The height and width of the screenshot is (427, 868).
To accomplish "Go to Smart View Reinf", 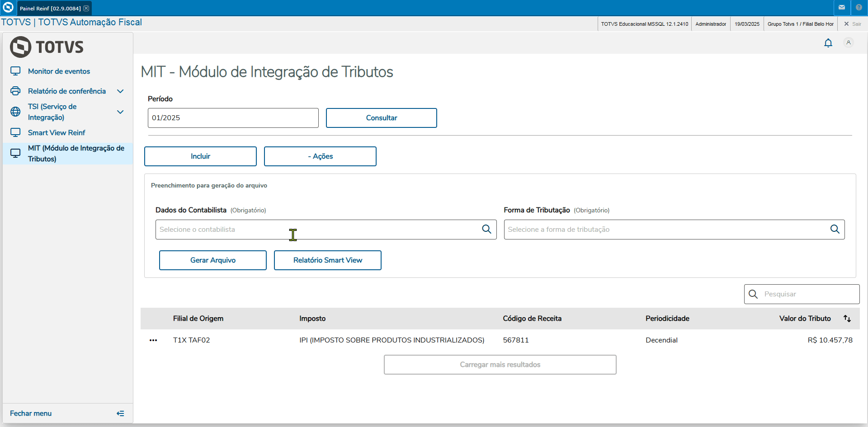I will 68,133.
